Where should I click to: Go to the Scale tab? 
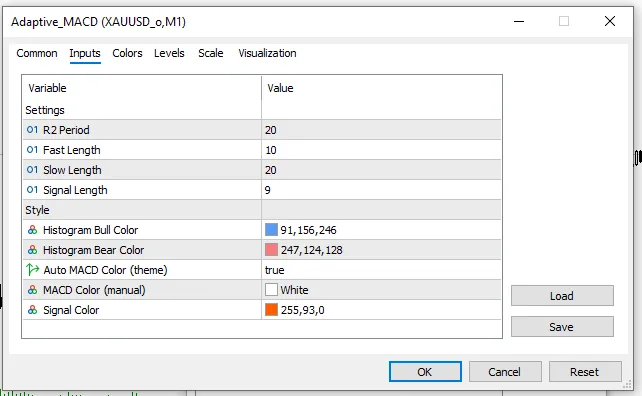[211, 53]
